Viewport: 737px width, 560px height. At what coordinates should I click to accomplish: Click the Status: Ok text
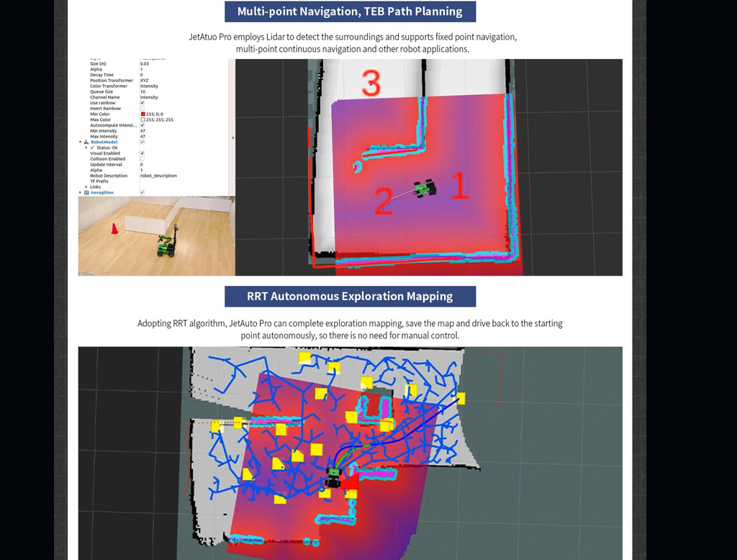click(x=107, y=148)
